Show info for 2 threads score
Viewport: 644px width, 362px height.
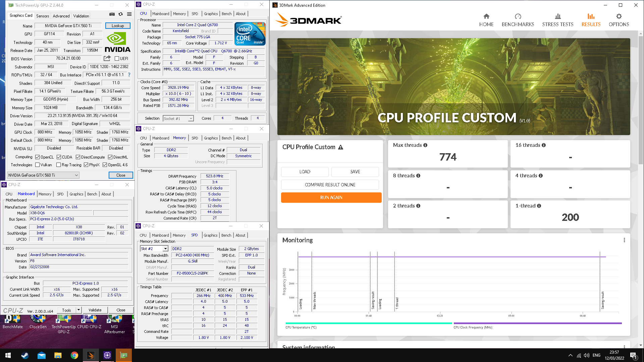coord(418,206)
